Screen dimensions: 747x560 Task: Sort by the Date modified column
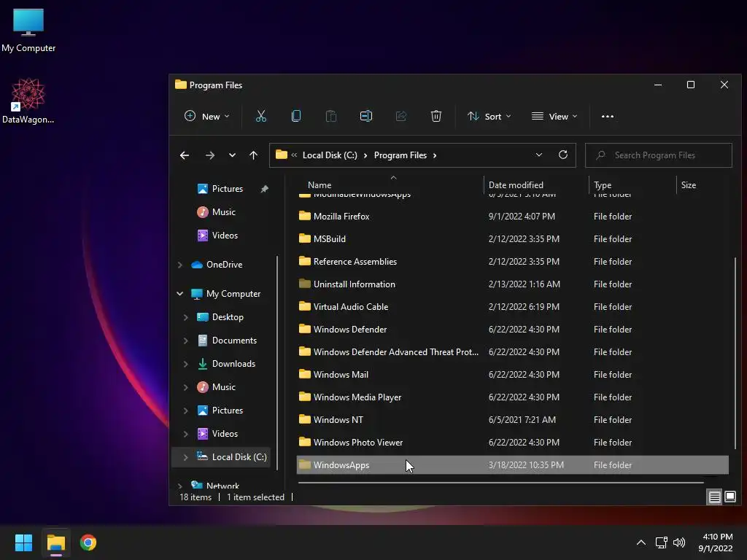click(x=516, y=185)
